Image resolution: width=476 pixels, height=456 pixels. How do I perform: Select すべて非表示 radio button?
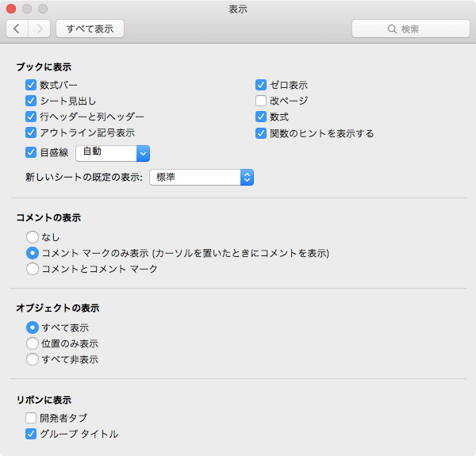coord(33,359)
